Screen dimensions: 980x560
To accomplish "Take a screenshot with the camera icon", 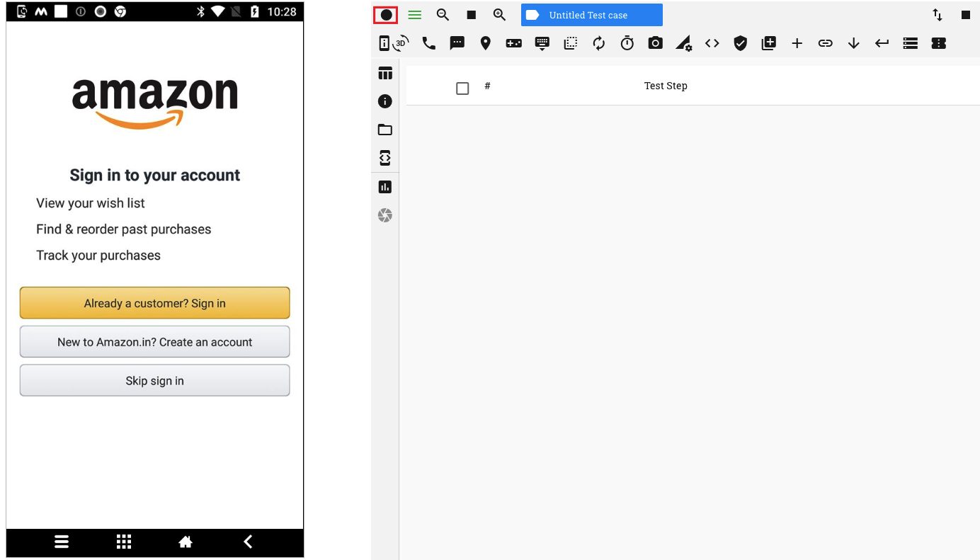I will [656, 43].
